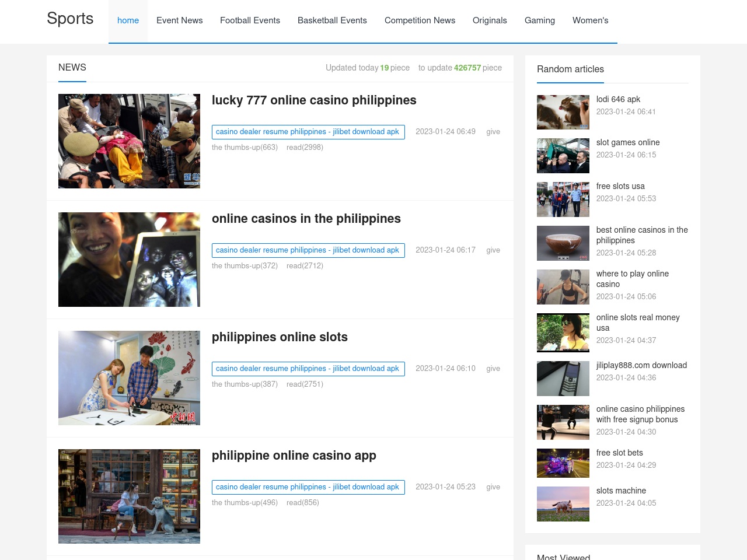
Task: Click thumbnail of philippine online casino app
Action: pos(129,496)
